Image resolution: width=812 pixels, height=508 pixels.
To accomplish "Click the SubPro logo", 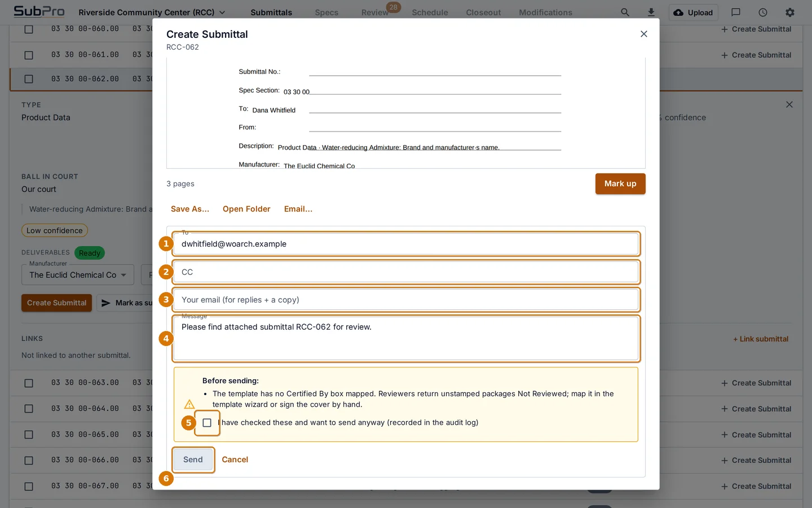I will pyautogui.click(x=39, y=11).
